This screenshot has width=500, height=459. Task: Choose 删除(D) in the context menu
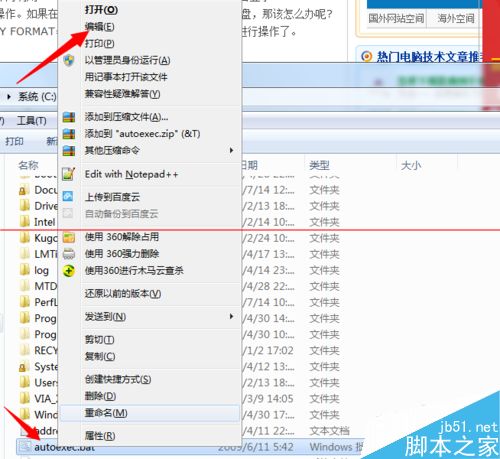tap(100, 396)
